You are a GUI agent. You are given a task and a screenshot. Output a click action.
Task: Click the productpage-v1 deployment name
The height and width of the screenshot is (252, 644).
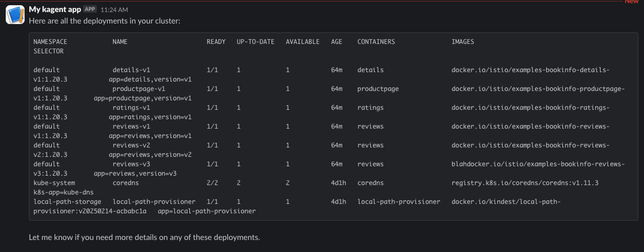click(x=139, y=89)
